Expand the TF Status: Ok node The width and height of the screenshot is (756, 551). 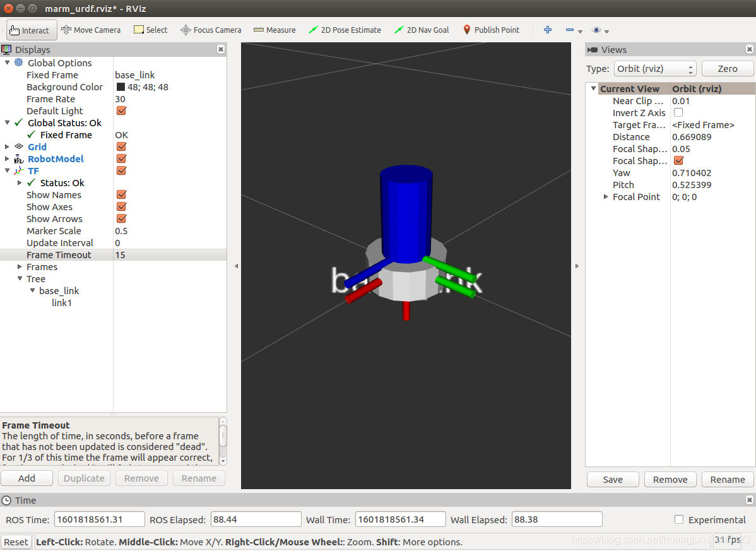[x=20, y=182]
